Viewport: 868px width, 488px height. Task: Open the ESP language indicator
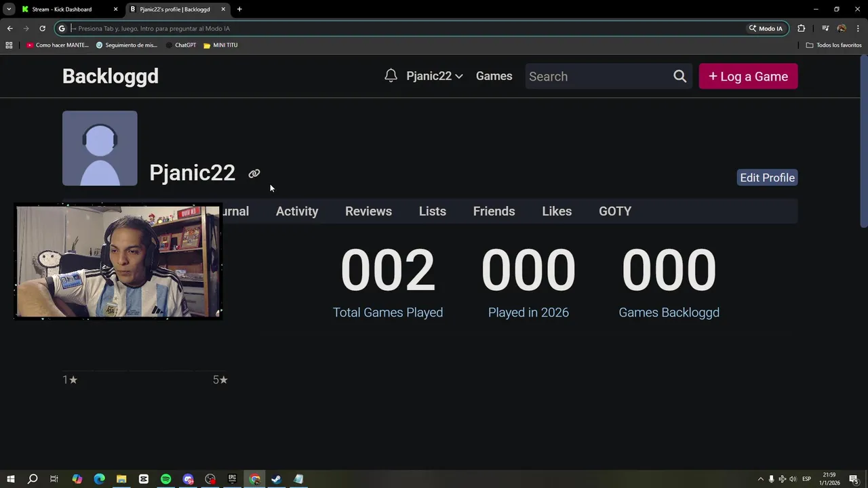807,479
